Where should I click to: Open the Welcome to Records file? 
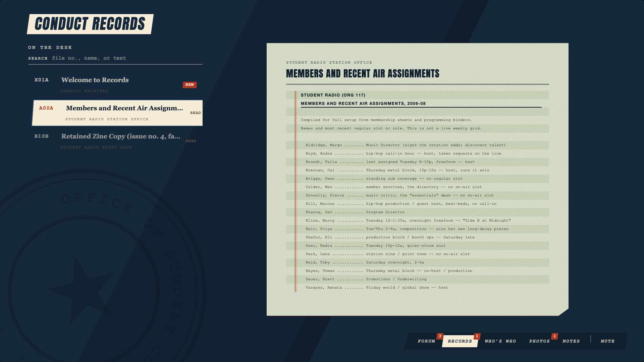click(x=115, y=85)
